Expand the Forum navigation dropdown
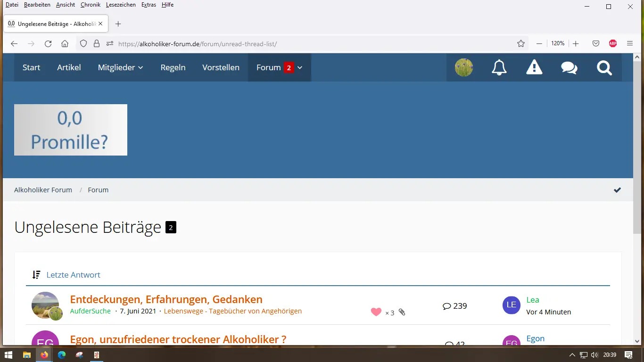The width and height of the screenshot is (644, 362). pos(300,67)
